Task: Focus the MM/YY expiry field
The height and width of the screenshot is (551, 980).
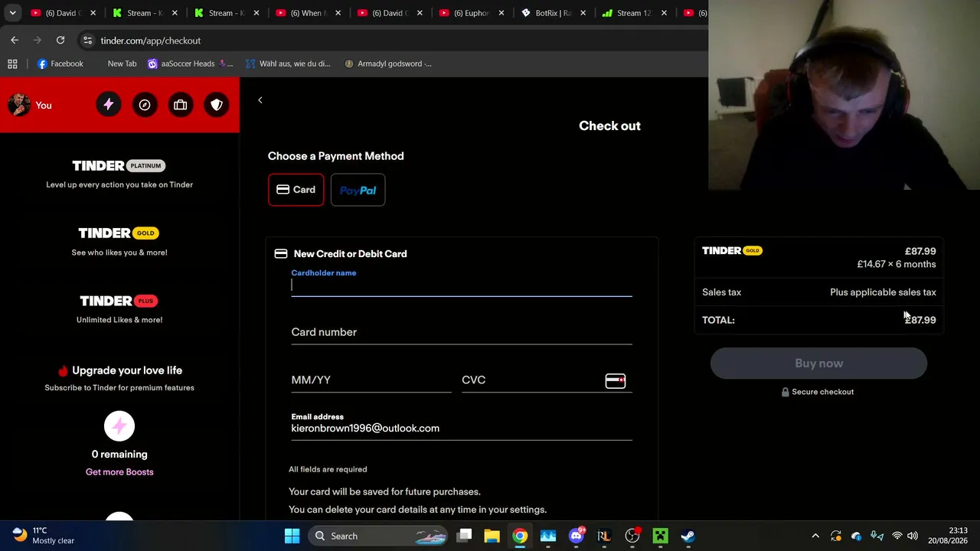Action: [371, 380]
